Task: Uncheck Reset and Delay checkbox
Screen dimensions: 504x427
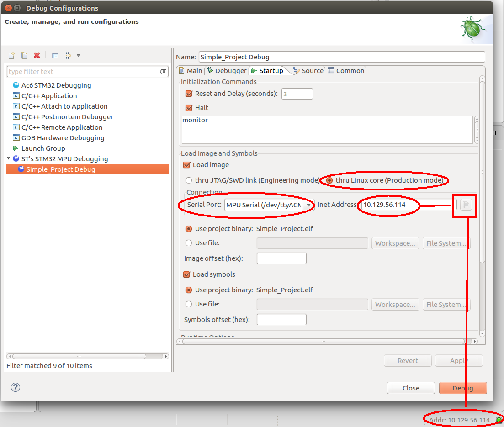Action: click(189, 94)
